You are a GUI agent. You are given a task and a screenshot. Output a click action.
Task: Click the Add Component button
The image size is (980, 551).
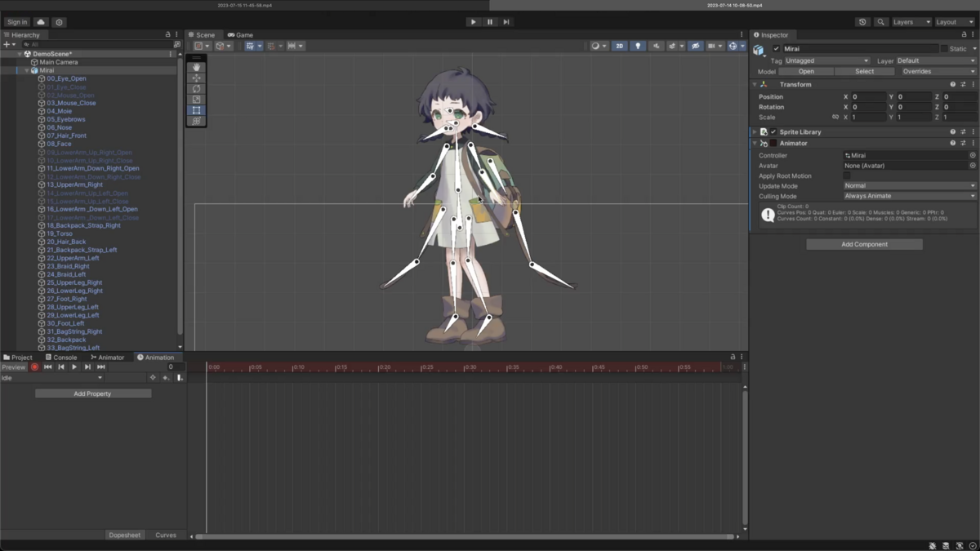865,244
